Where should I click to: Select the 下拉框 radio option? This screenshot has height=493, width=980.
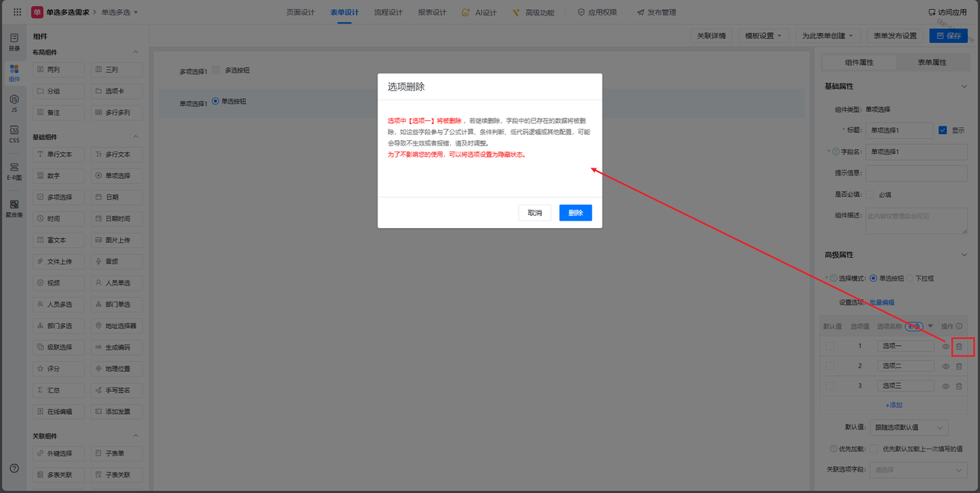(910, 278)
